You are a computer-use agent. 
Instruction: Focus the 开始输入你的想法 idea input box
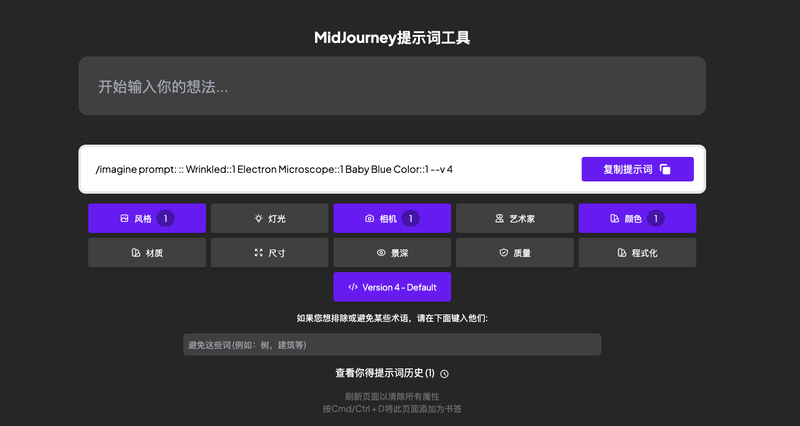[x=392, y=86]
